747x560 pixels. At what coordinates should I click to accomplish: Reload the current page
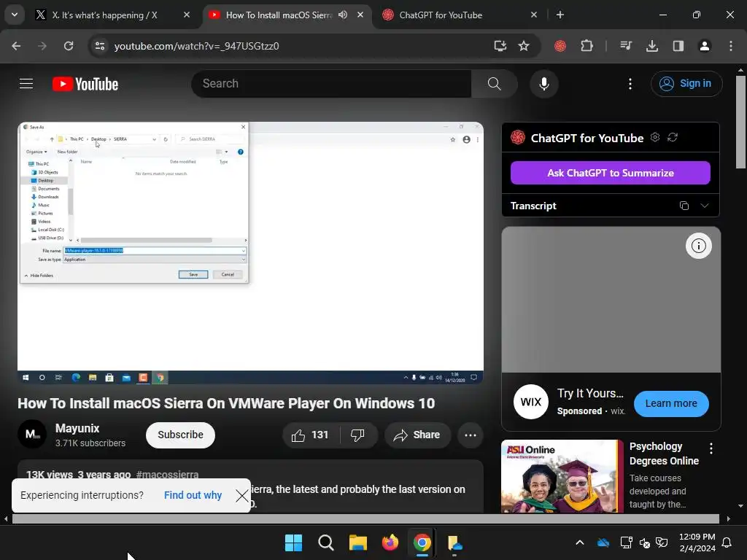(69, 46)
